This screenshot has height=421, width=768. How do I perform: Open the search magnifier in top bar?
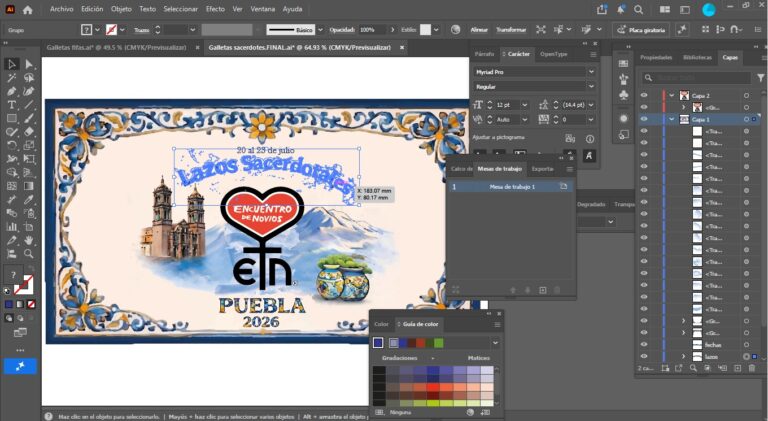click(x=639, y=9)
